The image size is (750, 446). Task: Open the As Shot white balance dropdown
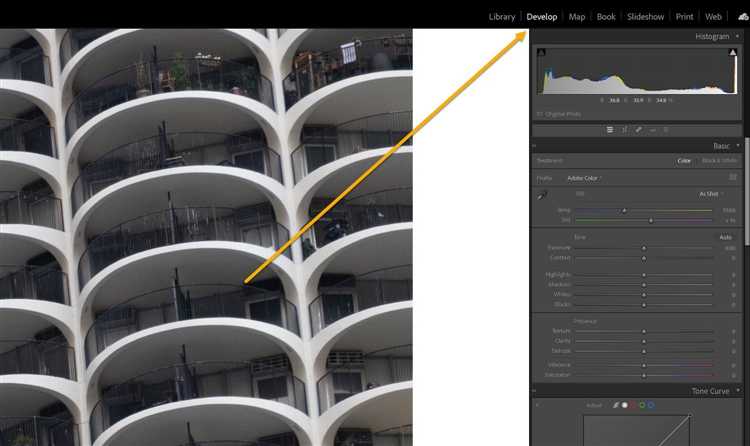point(711,194)
